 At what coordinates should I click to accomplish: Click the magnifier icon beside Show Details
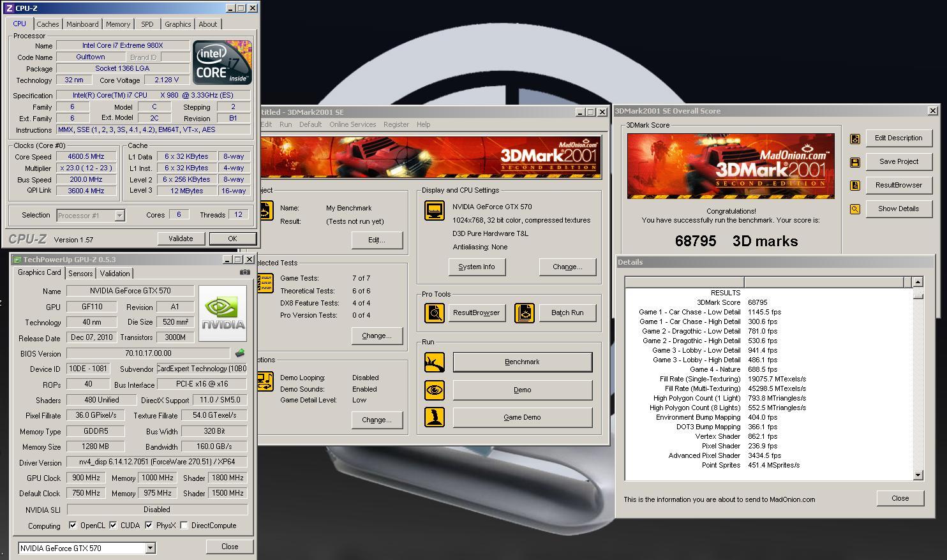point(855,209)
